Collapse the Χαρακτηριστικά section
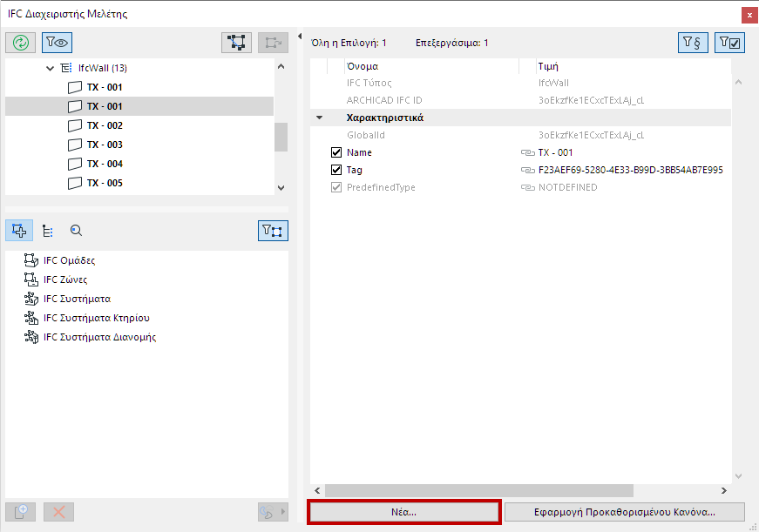This screenshot has height=532, width=759. (320, 118)
